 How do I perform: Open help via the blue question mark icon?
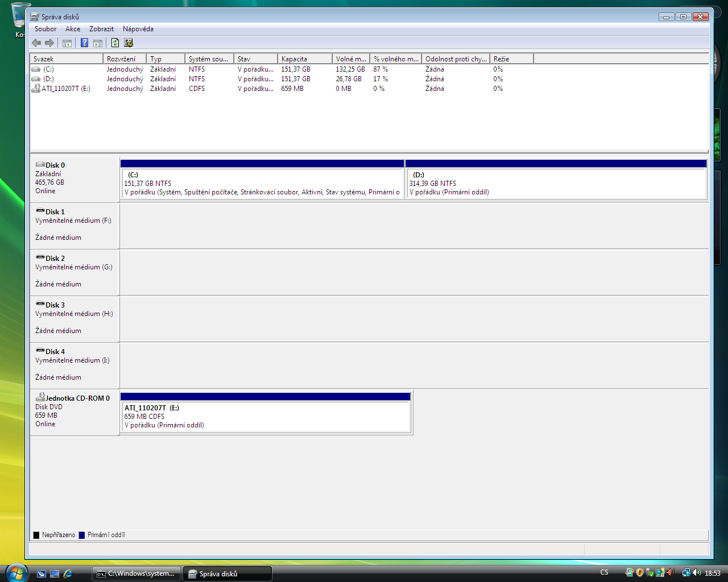click(84, 43)
